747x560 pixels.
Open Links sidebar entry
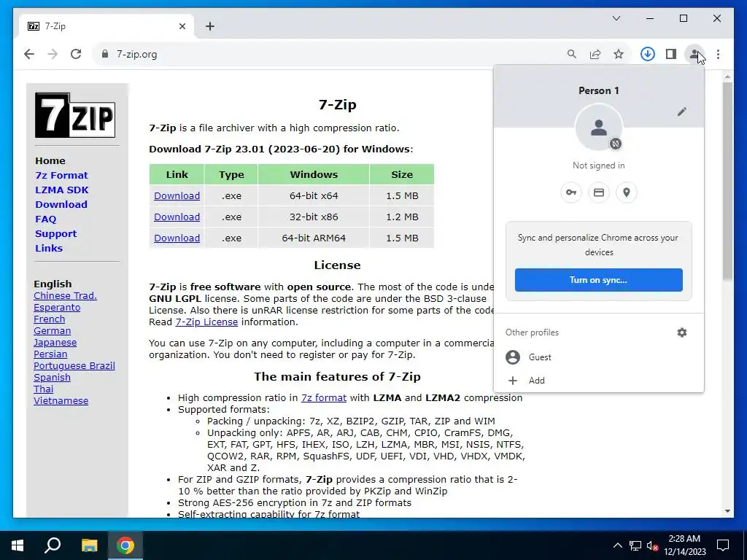pyautogui.click(x=49, y=248)
